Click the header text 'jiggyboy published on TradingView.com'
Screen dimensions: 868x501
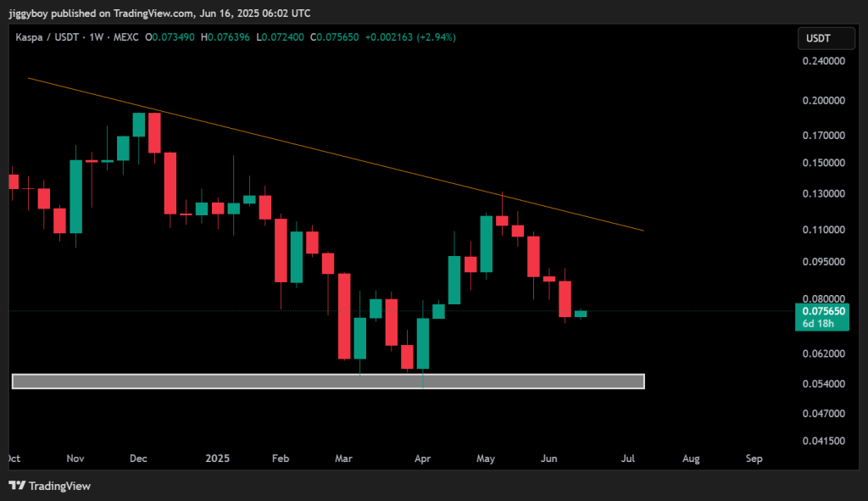(102, 13)
